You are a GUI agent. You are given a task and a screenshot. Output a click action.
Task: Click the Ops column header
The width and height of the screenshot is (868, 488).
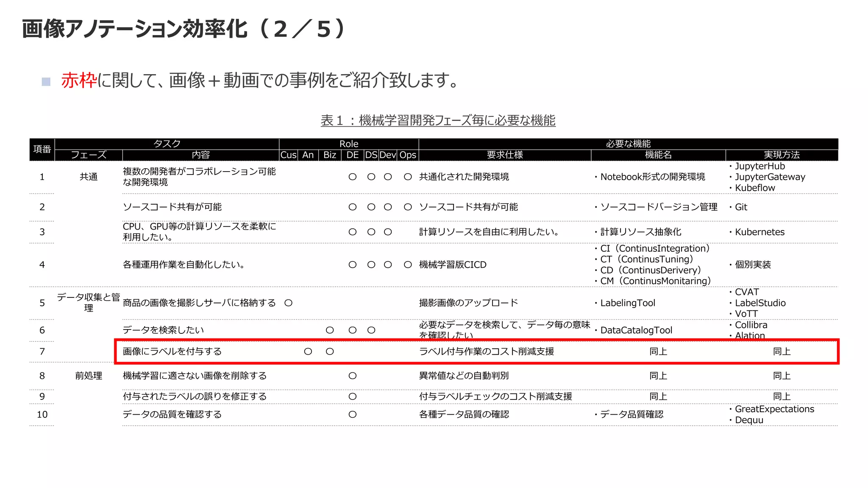408,155
